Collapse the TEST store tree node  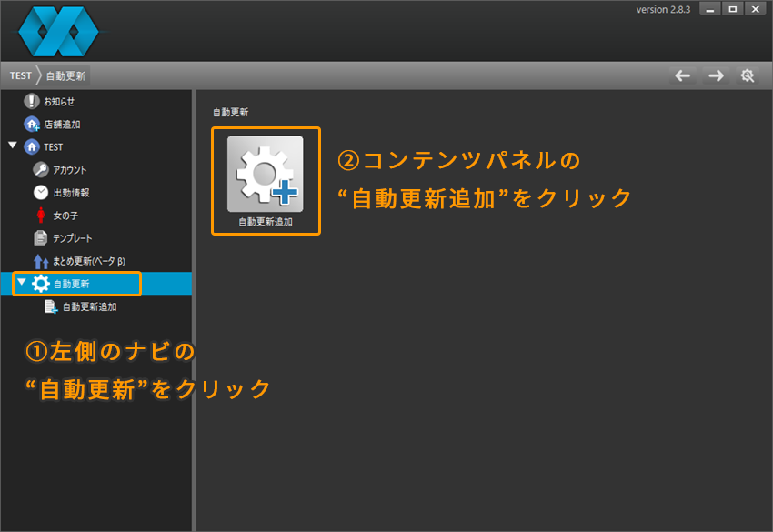pos(13,146)
